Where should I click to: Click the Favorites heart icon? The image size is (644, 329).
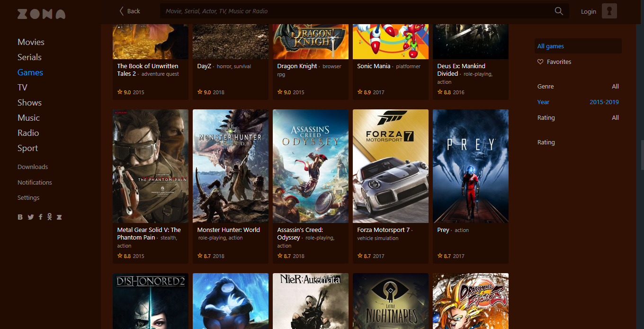(x=540, y=62)
